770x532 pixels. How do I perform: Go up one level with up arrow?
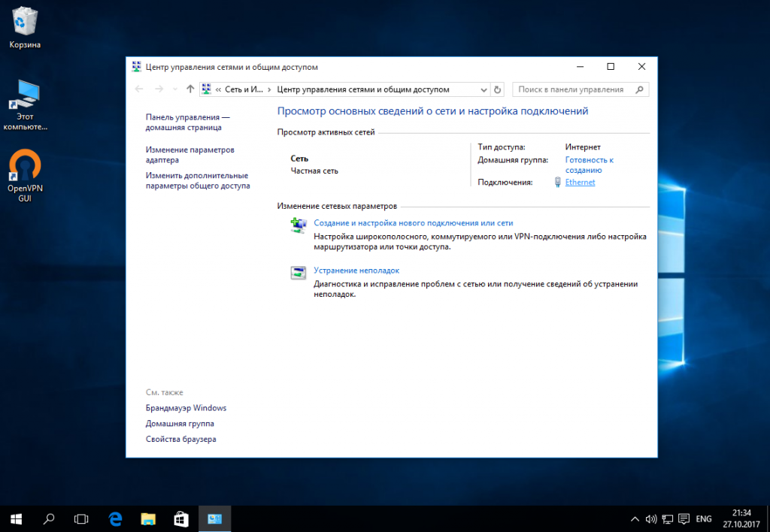[x=190, y=89]
